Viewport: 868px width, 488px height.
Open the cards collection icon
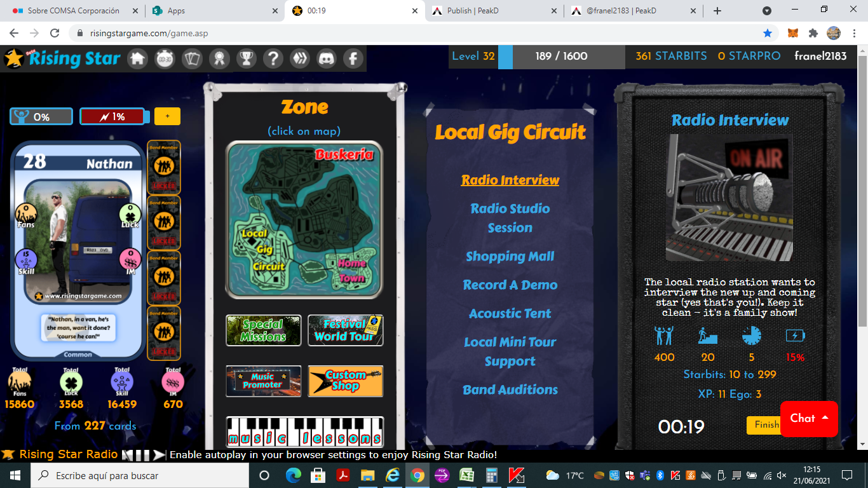[192, 58]
